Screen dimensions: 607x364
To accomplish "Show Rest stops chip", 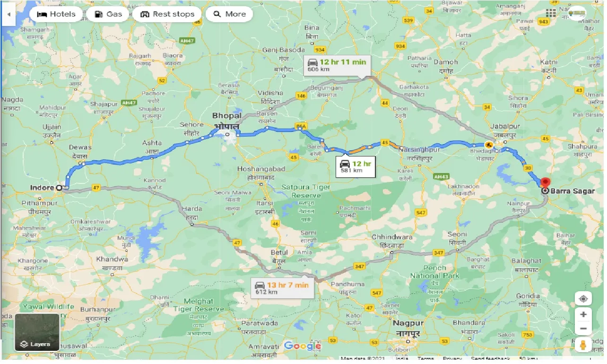I will point(167,14).
